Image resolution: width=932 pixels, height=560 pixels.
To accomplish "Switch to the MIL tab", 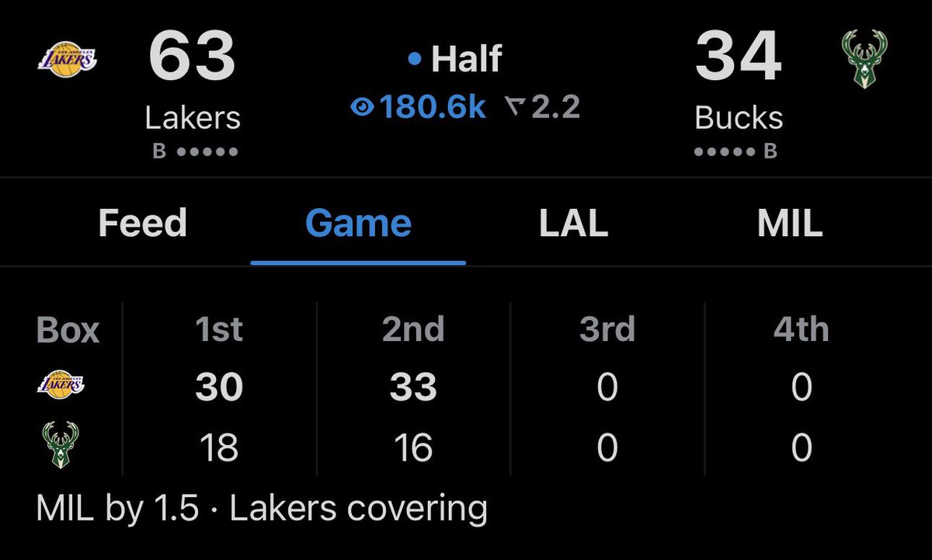I will click(789, 224).
